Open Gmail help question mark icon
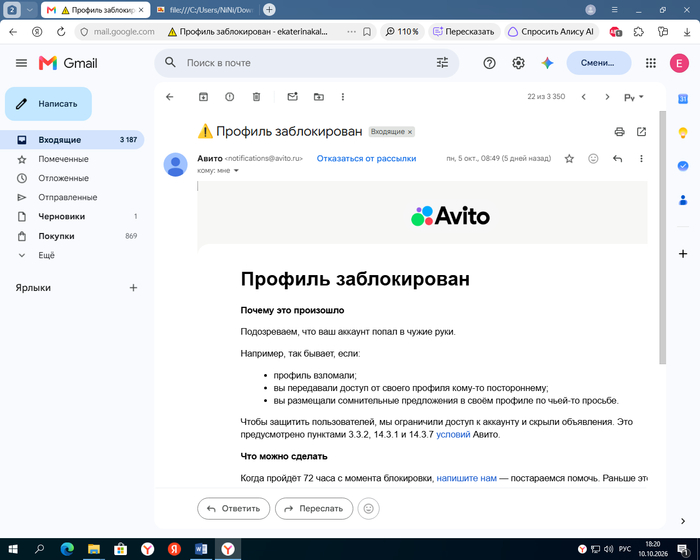The height and width of the screenshot is (560, 700). point(489,63)
